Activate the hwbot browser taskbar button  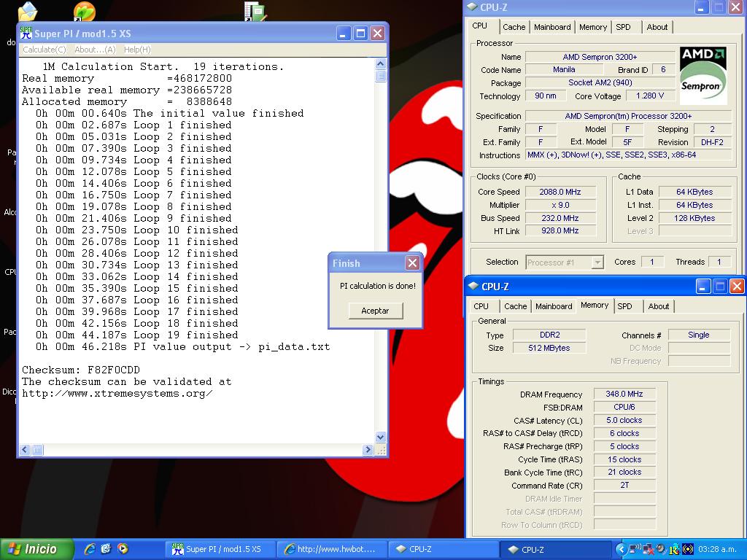click(332, 549)
